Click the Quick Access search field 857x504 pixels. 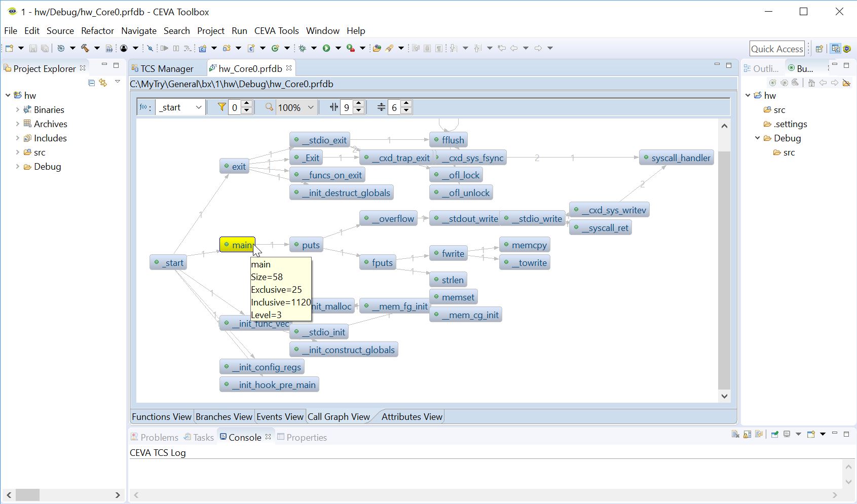776,49
